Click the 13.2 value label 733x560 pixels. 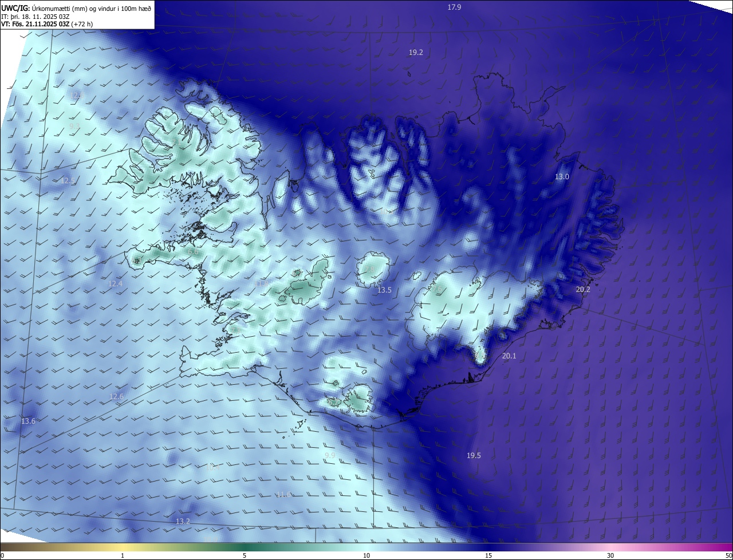click(183, 522)
